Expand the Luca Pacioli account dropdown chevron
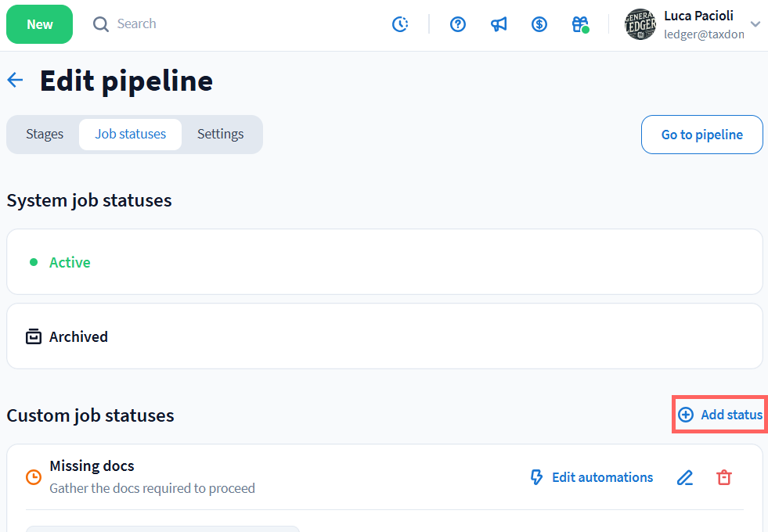 point(755,24)
